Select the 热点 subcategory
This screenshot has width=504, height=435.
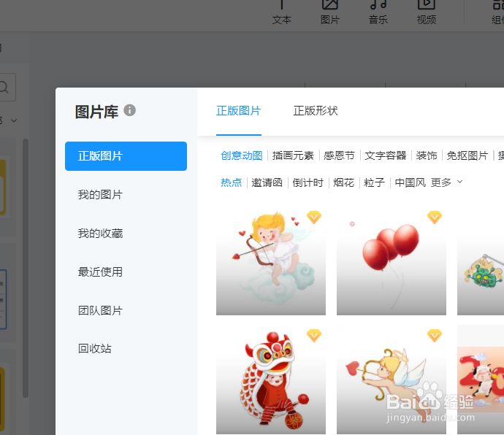click(x=231, y=182)
